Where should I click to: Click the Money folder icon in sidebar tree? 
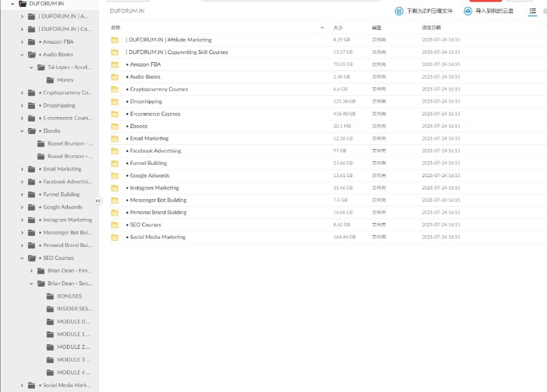point(50,80)
